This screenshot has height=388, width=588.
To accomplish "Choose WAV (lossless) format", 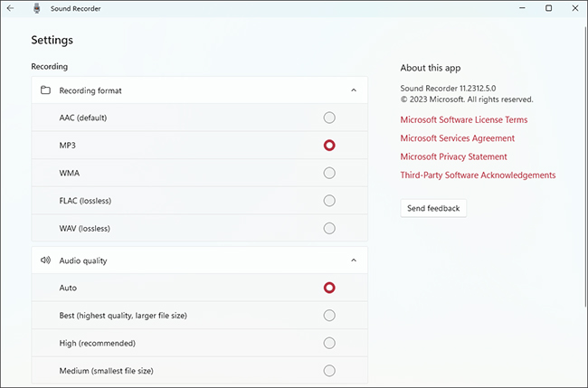I will (x=329, y=228).
